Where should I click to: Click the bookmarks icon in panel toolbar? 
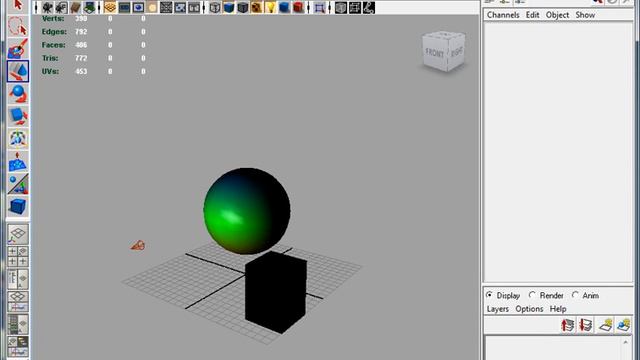pyautogui.click(x=75, y=7)
